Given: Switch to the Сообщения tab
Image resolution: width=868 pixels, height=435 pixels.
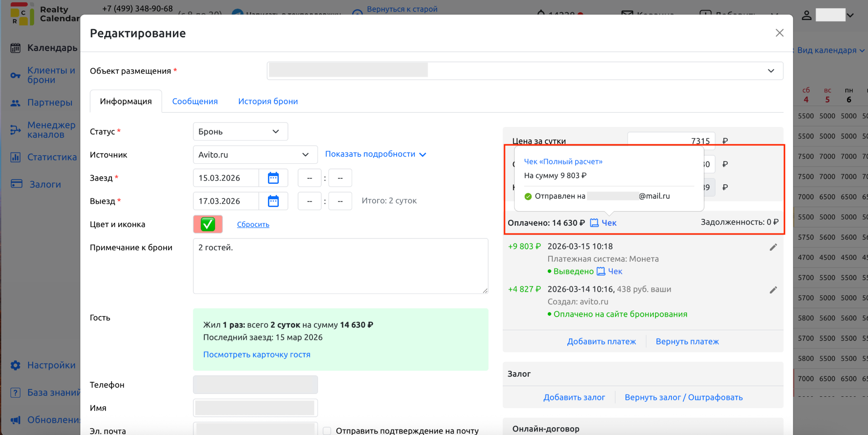Looking at the screenshot, I should (195, 101).
